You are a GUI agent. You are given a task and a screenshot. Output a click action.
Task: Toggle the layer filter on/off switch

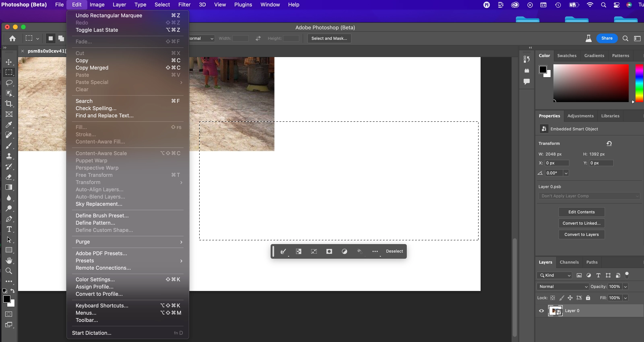[627, 275]
